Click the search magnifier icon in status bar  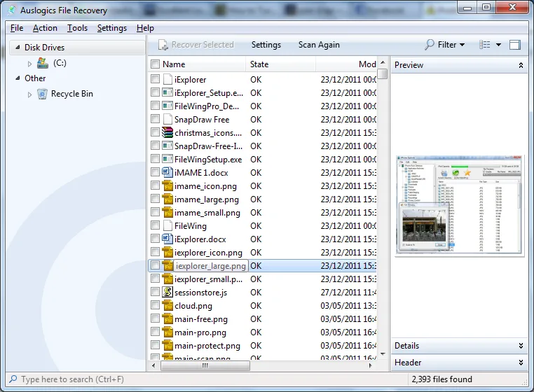[x=13, y=379]
